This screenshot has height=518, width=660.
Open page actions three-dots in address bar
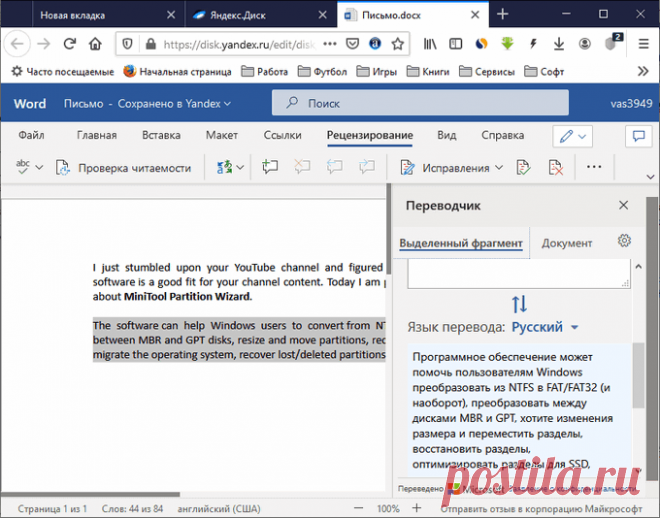[330, 44]
